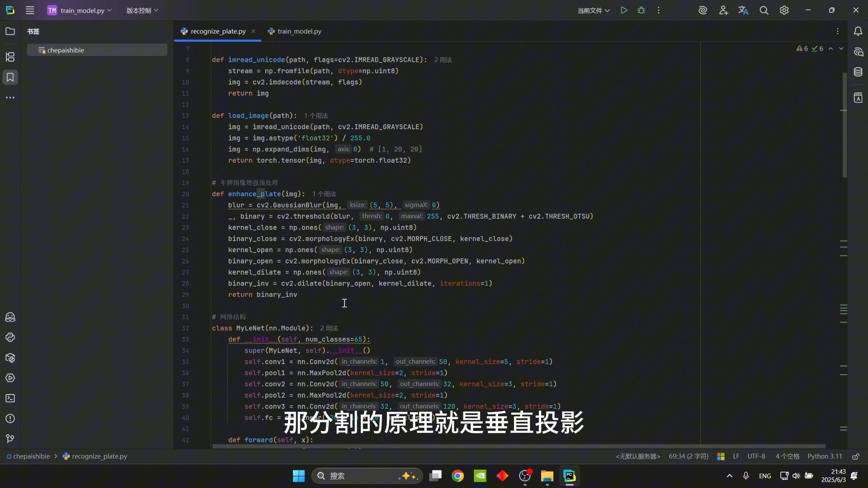Open the Problems tool window icon
868x488 pixels.
pyautogui.click(x=10, y=418)
